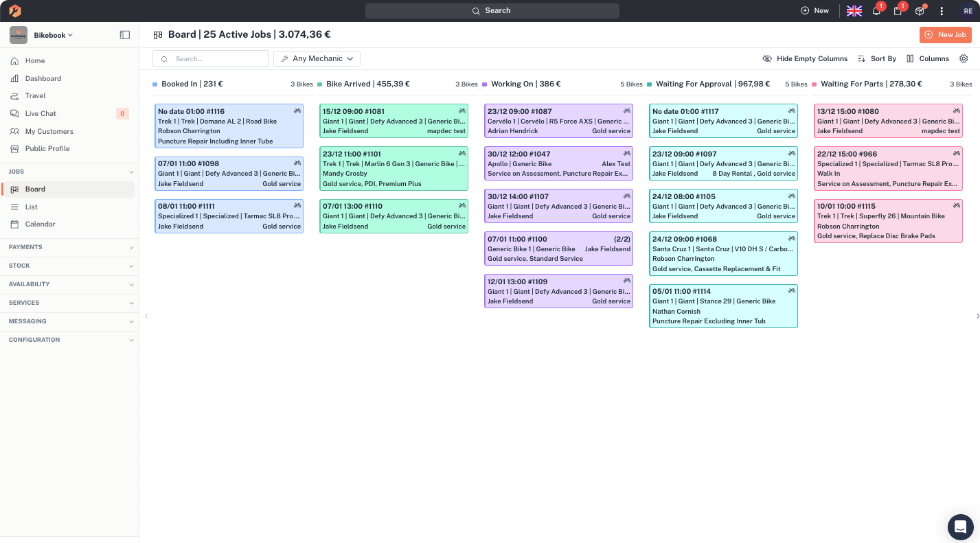Click the New button in top bar
980x543 pixels.
click(x=814, y=11)
